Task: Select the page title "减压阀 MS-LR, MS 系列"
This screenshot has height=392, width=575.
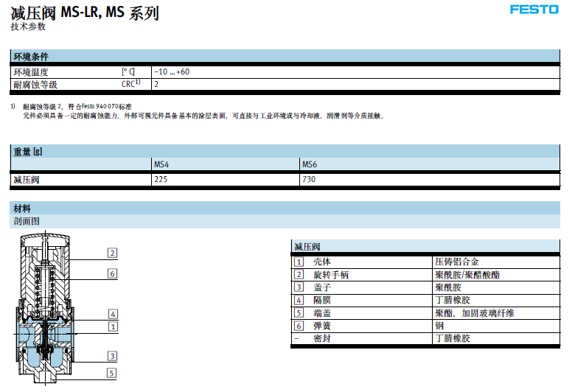Action: pyautogui.click(x=85, y=13)
